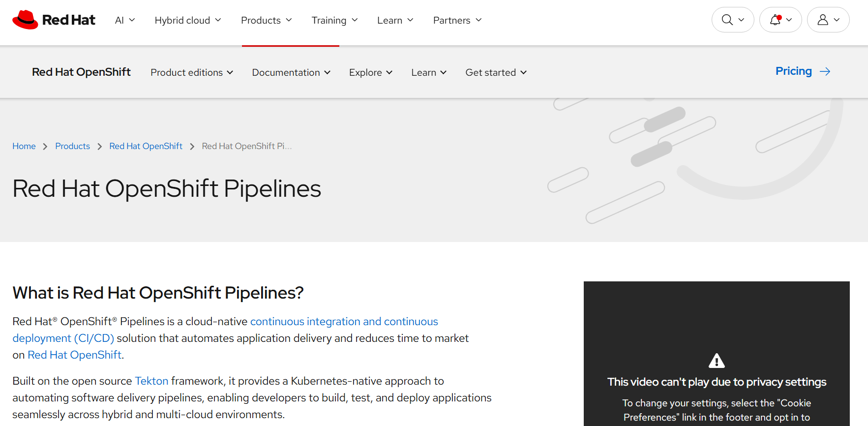Click the 'Red Hat OpenShift Pipelines' page heading
Image resolution: width=868 pixels, height=426 pixels.
167,189
